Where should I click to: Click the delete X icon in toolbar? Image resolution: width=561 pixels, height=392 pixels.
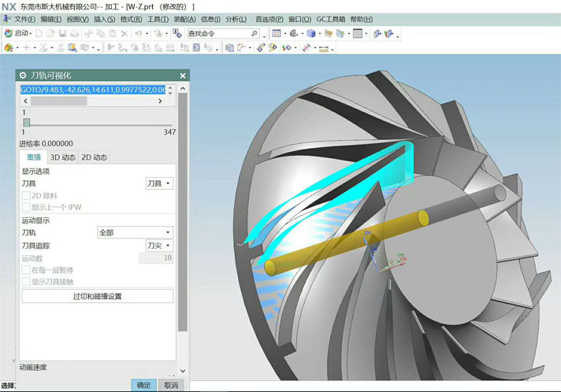pyautogui.click(x=124, y=34)
